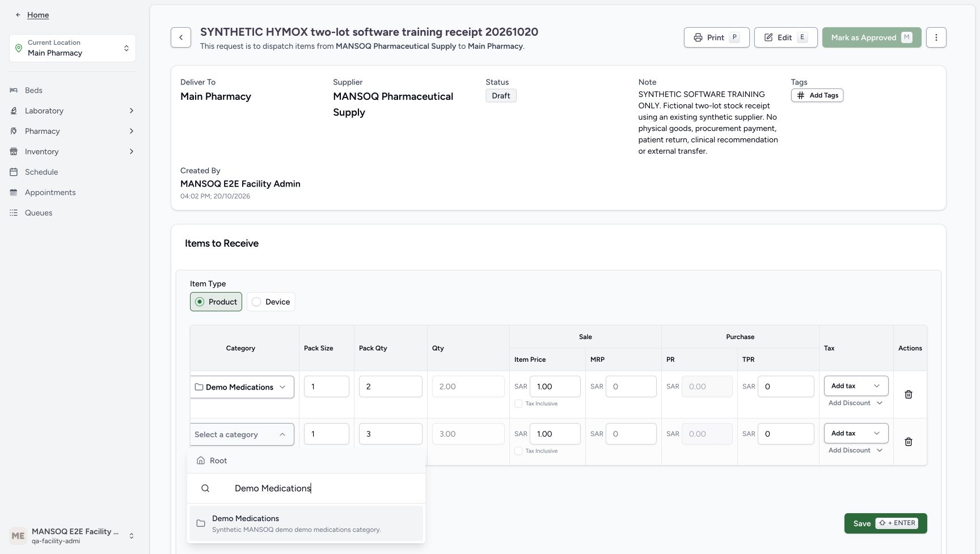
Task: Open first row Demo Medications category dropdown
Action: [242, 387]
